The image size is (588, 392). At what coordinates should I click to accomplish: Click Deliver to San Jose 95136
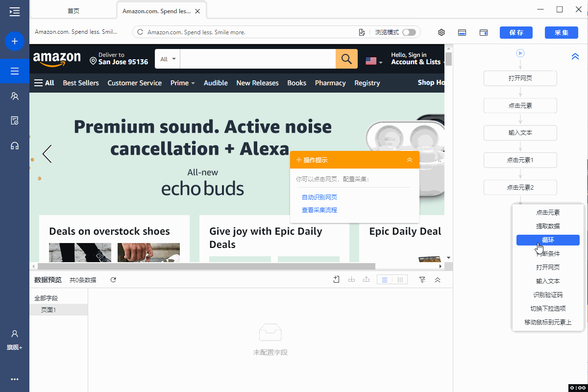[x=119, y=59]
